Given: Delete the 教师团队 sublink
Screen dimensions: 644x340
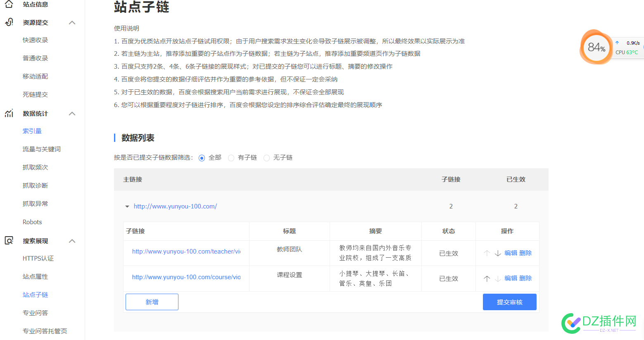Looking at the screenshot, I should pyautogui.click(x=525, y=253).
